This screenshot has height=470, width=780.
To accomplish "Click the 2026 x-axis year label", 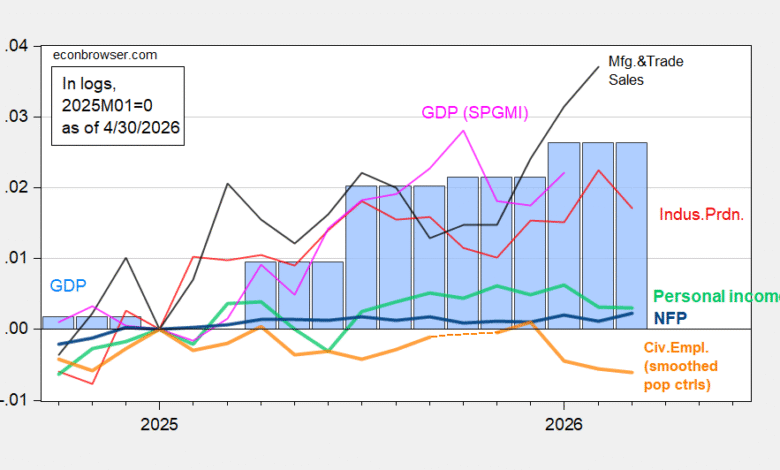I will pos(564,424).
